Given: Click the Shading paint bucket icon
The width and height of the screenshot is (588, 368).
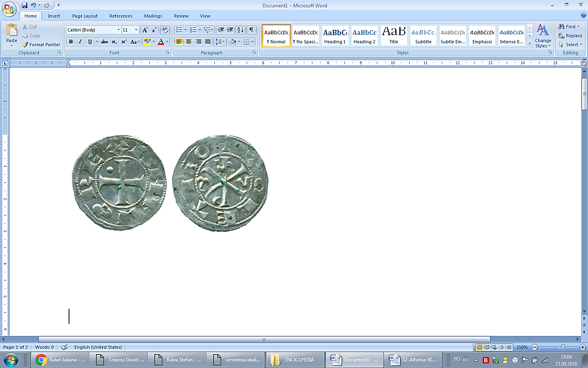Looking at the screenshot, I should (x=233, y=42).
